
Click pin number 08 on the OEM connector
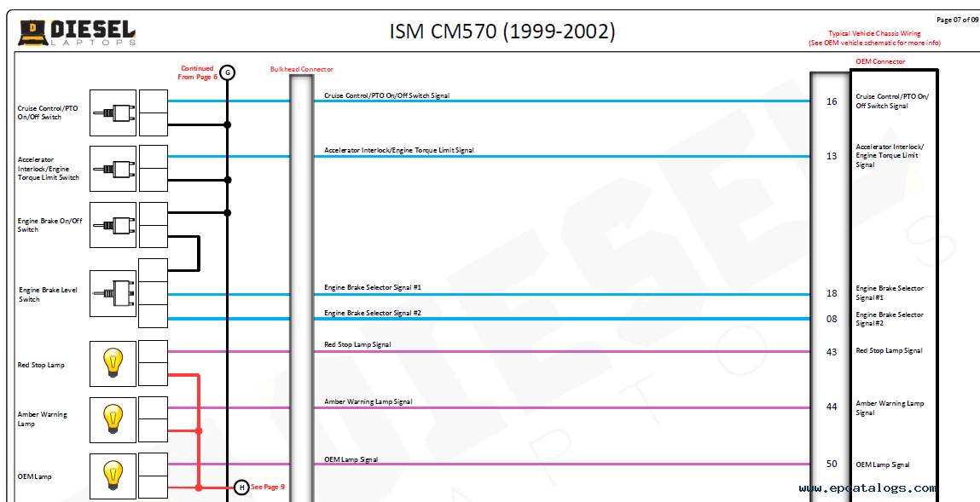pos(832,319)
